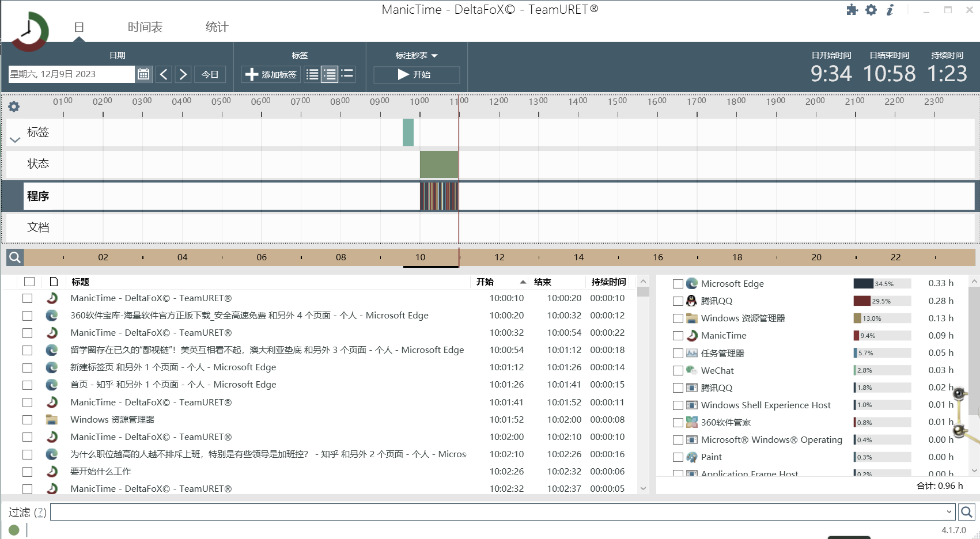Screen dimensions: 980x539
Task: Click the teal tag block on timeline
Action: pos(408,132)
